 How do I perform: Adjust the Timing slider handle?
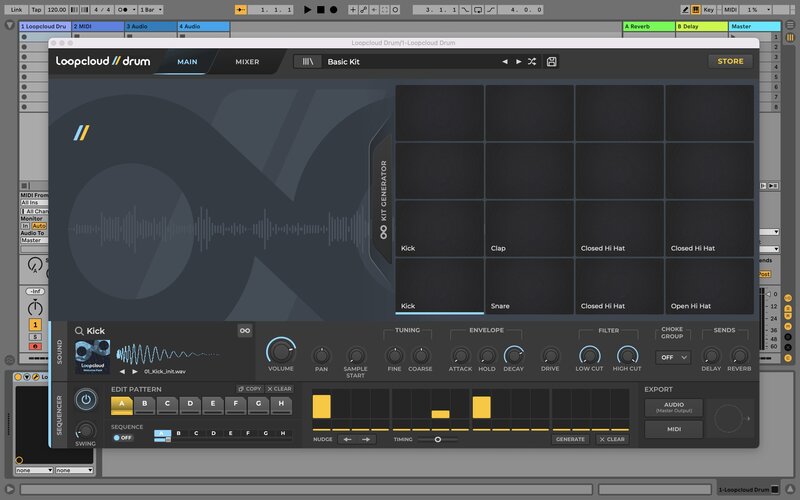(x=438, y=439)
